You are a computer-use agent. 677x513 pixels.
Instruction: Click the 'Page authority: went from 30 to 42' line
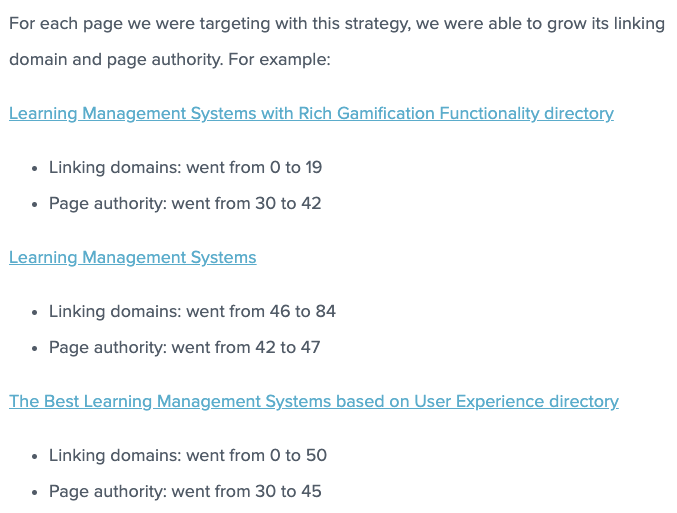point(185,203)
